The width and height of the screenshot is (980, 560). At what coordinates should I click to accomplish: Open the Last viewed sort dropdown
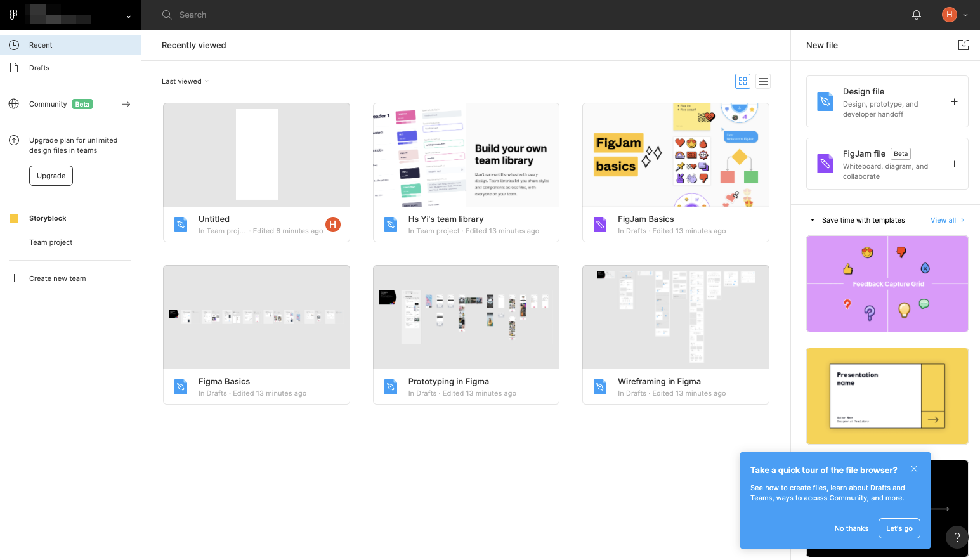[x=185, y=81]
